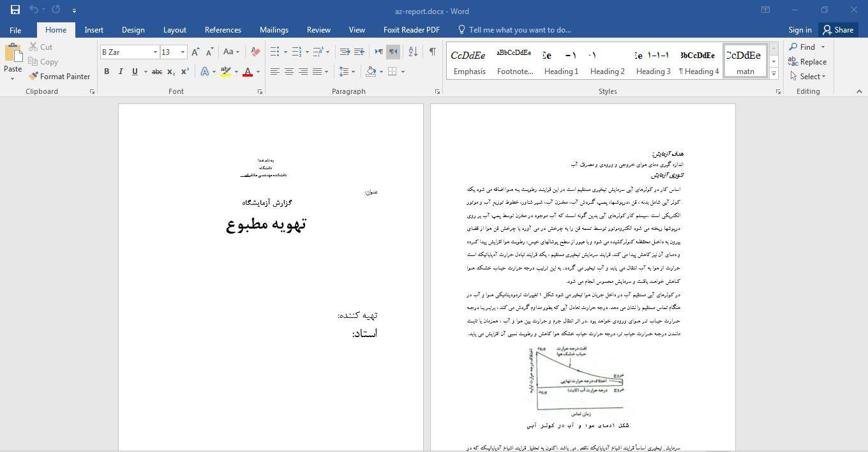This screenshot has width=868, height=452.
Task: Save the document from Quick Access Toolbar
Action: (x=15, y=10)
